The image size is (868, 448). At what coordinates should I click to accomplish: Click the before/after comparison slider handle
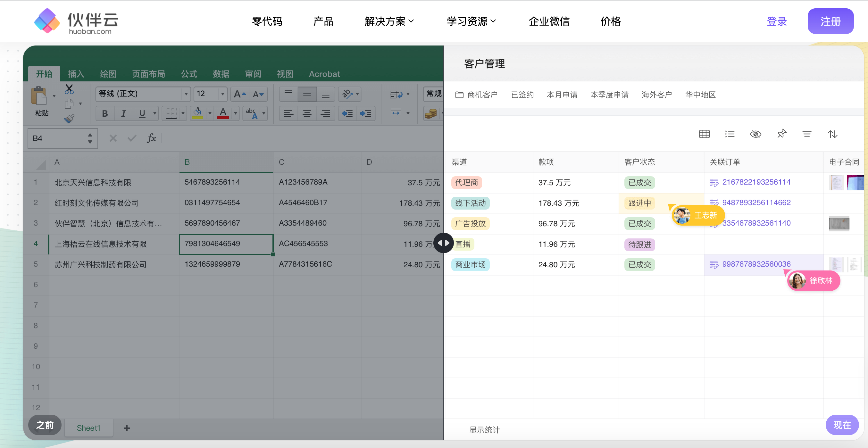tap(443, 243)
